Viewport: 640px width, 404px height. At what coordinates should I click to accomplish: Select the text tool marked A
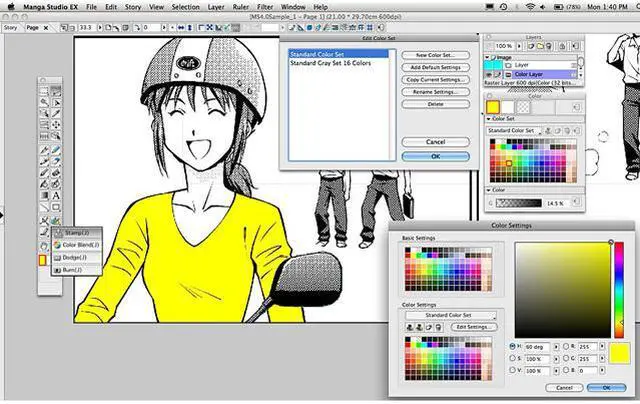click(56, 195)
